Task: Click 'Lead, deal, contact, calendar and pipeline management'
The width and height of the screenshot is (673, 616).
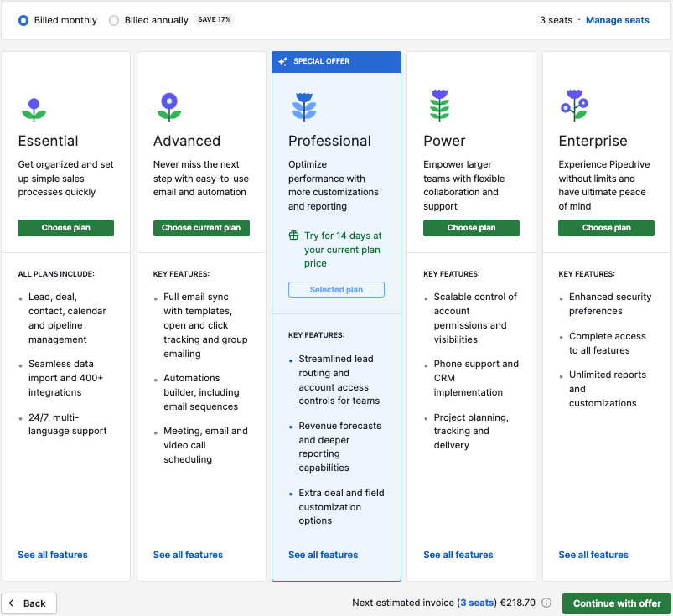Action: [67, 318]
